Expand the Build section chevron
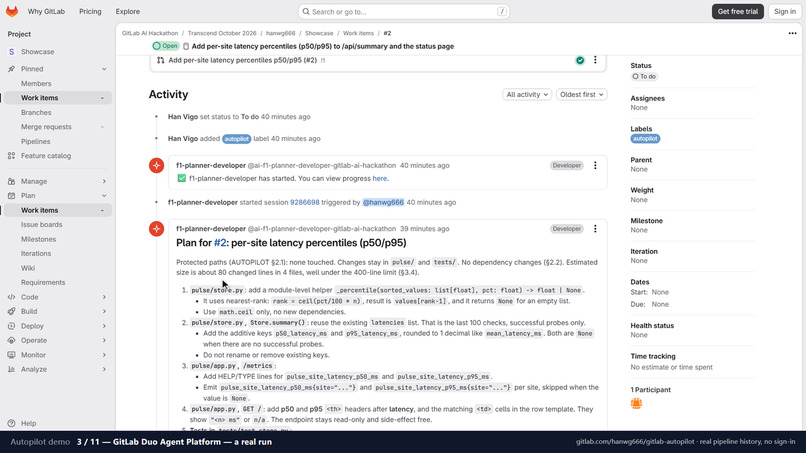Viewport: 806px width, 453px height. [104, 312]
